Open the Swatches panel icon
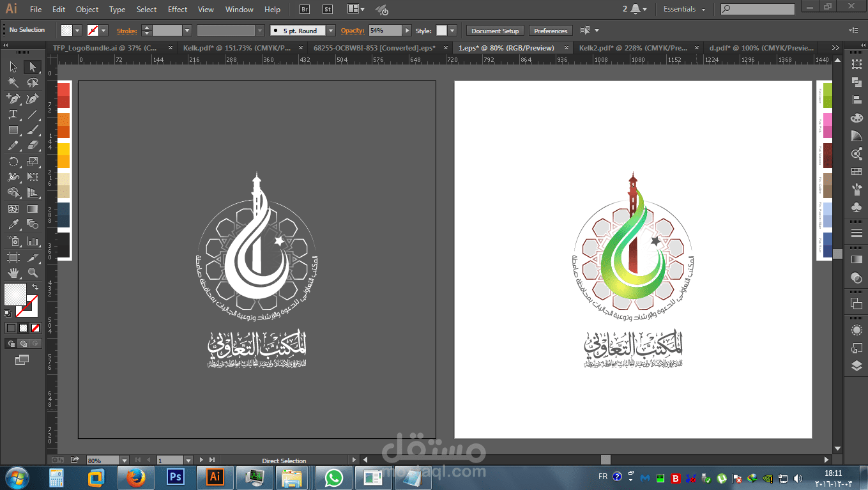Screen dimensions: 868x490 click(857, 172)
